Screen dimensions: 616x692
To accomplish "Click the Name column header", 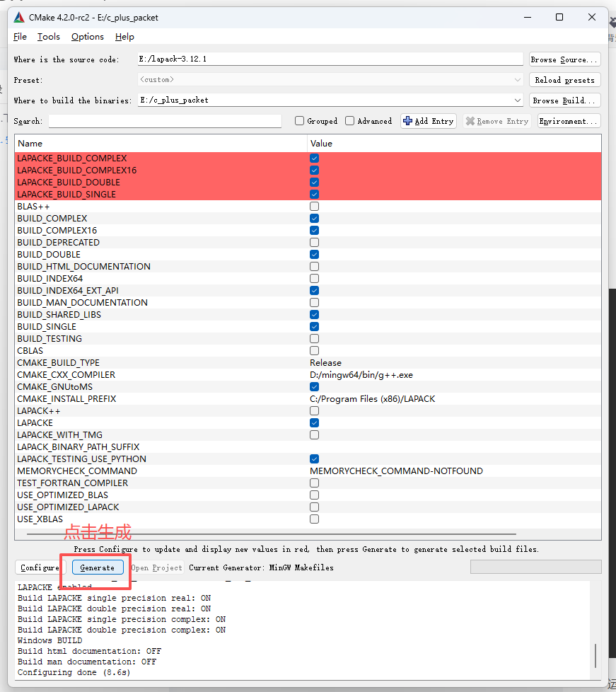I will [161, 144].
